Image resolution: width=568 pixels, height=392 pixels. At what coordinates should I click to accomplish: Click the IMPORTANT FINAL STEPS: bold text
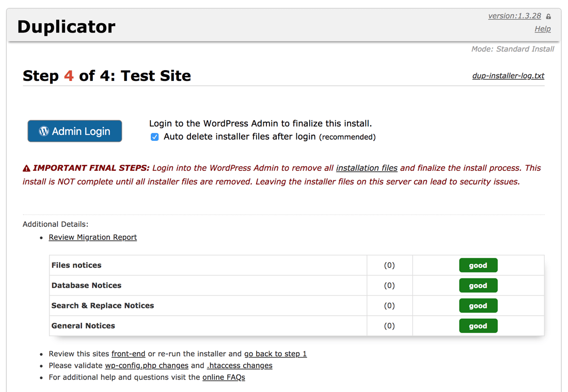pyautogui.click(x=91, y=168)
